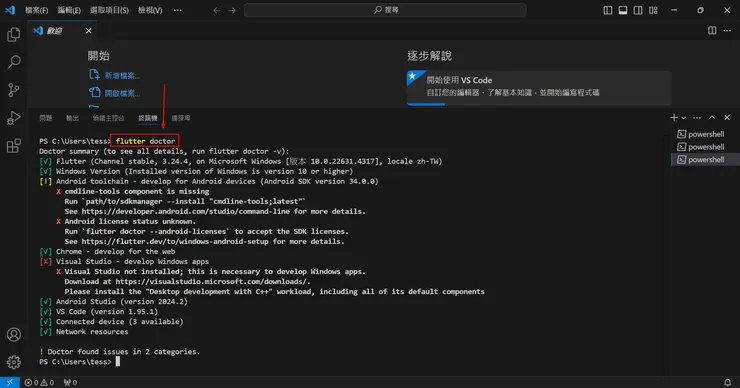This screenshot has width=740, height=388.
Task: Open the Extensions view
Action: pyautogui.click(x=14, y=145)
